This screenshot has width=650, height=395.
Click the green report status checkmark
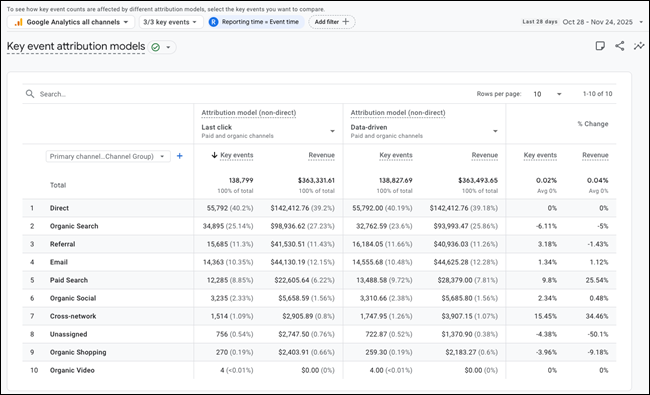(x=155, y=47)
